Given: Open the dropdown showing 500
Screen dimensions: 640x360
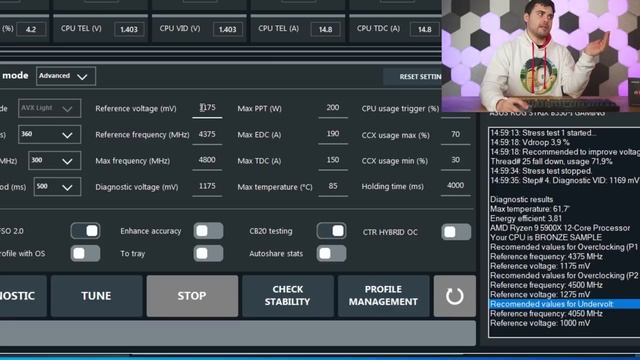Looking at the screenshot, I should pos(57,187).
